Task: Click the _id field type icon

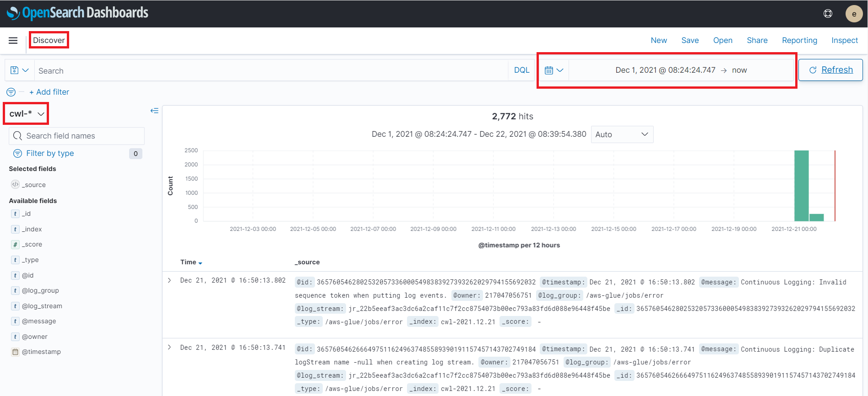Action: point(15,214)
